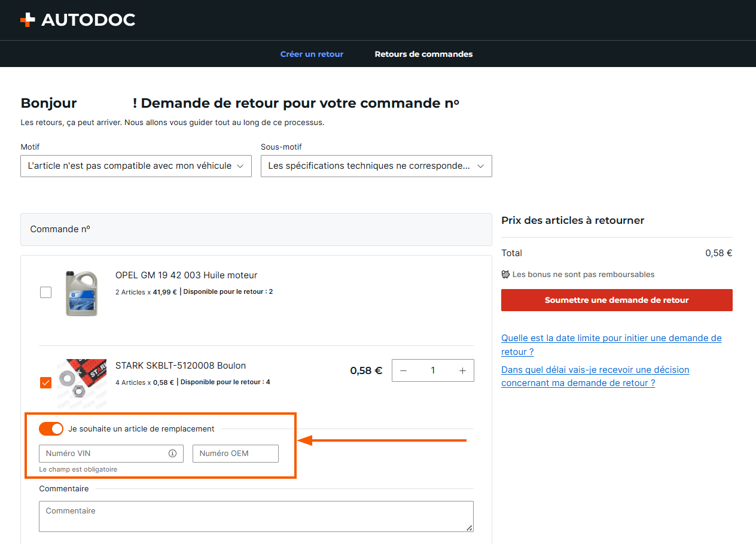Check the OPEL Huile moteur checkbox
The image size is (756, 544).
point(45,292)
